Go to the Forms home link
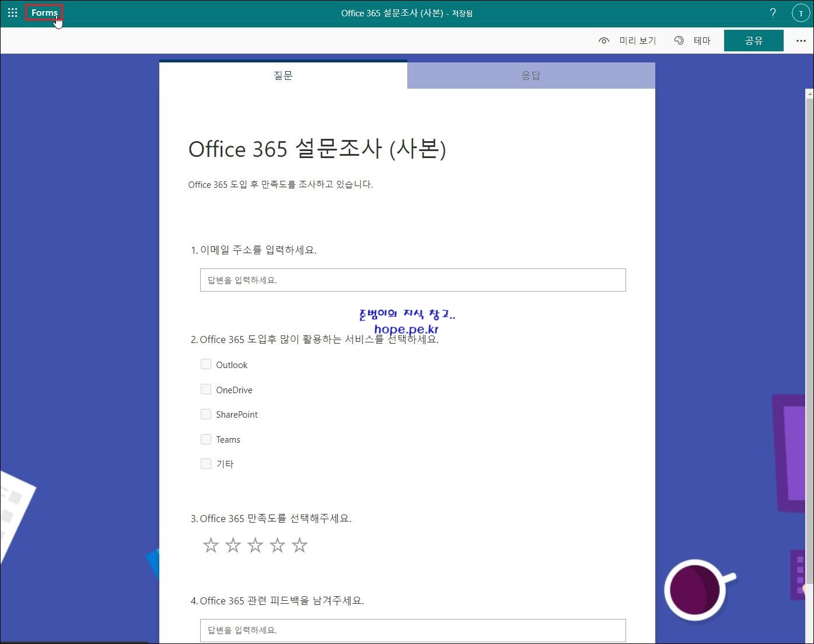 pyautogui.click(x=44, y=12)
